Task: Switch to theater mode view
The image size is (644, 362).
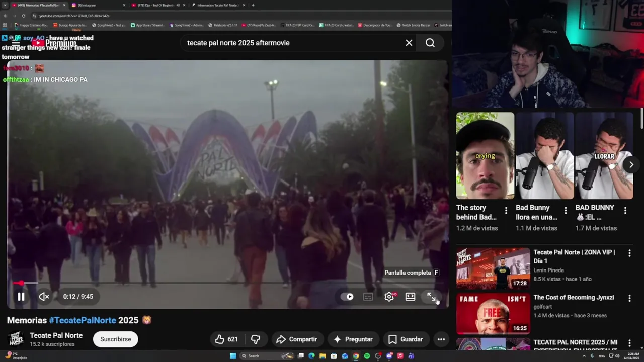Action: point(410,297)
